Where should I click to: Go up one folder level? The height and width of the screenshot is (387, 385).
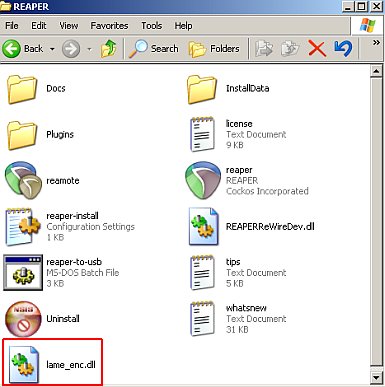coord(109,49)
